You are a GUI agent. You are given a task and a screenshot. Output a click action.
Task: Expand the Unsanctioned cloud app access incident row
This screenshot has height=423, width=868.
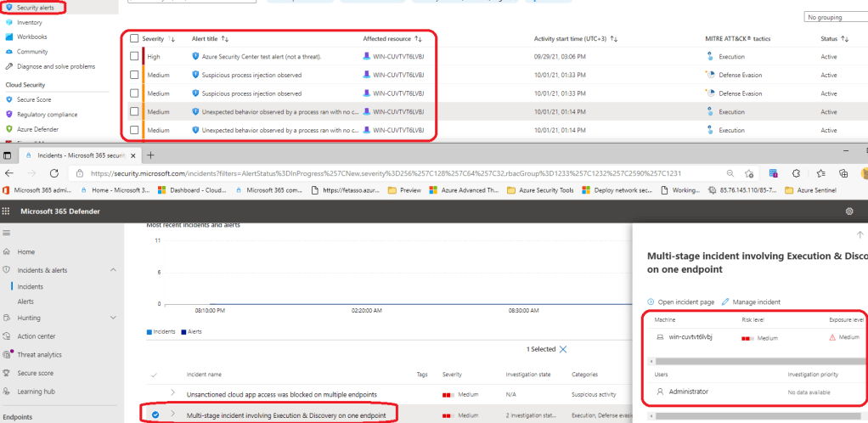[172, 392]
